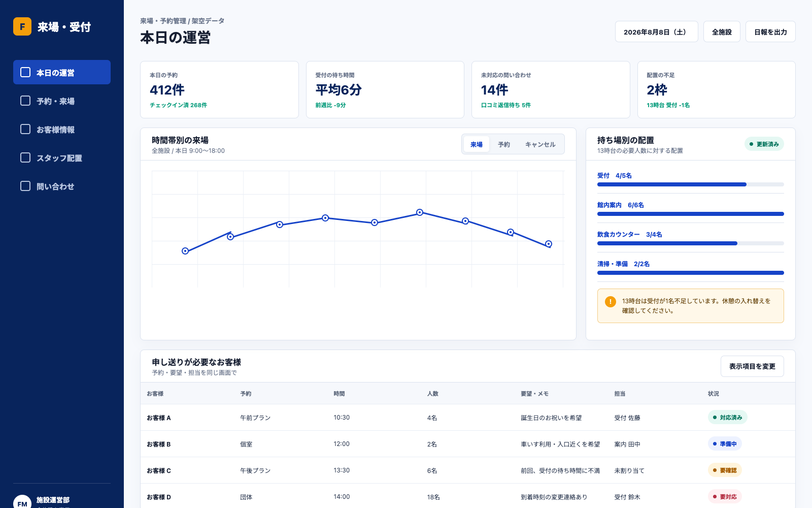Click the FM user avatar

(x=22, y=501)
